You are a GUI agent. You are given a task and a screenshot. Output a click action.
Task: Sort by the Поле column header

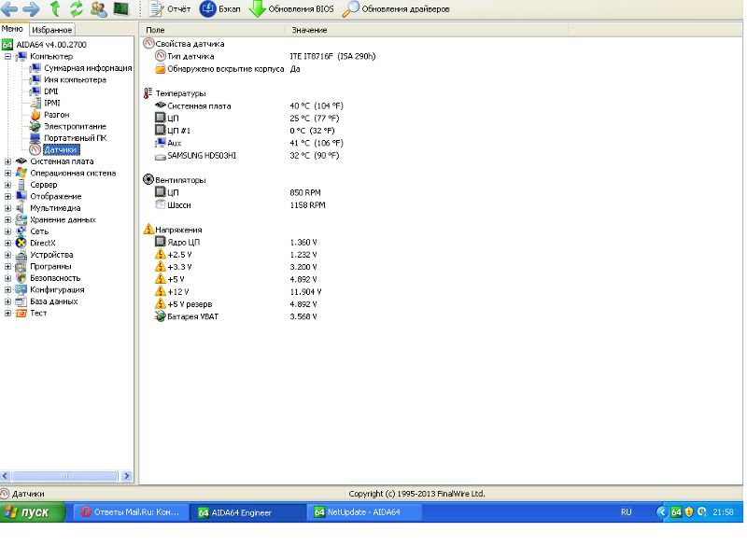point(213,30)
